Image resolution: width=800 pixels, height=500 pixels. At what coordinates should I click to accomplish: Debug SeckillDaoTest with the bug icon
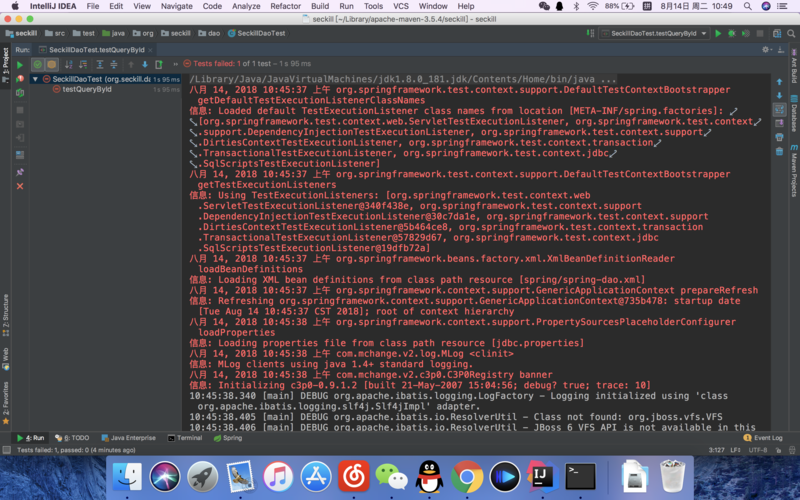[x=732, y=33]
